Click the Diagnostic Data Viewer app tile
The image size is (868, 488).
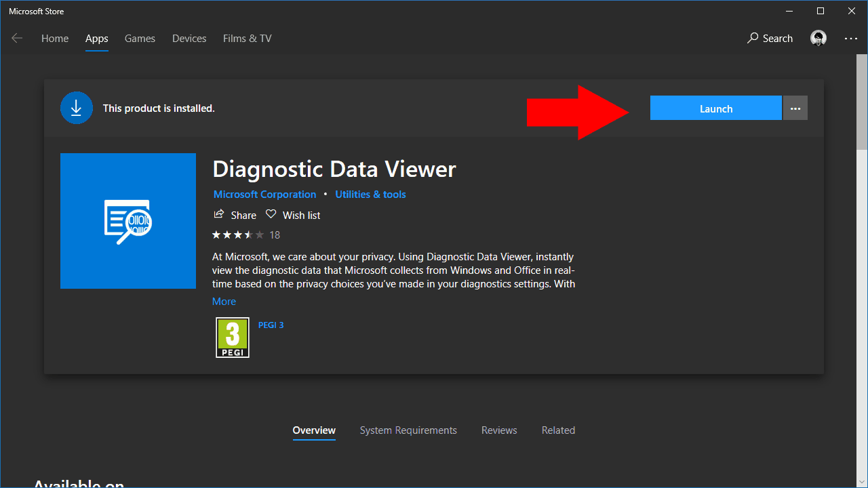pos(128,221)
